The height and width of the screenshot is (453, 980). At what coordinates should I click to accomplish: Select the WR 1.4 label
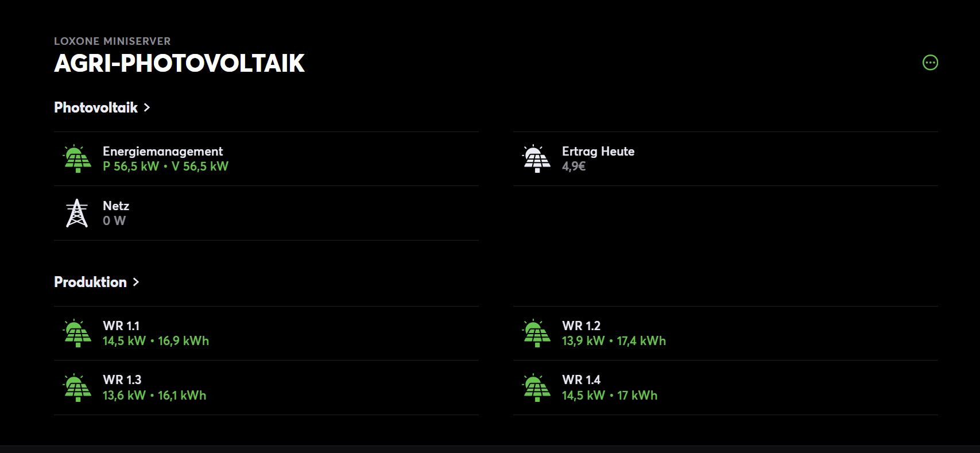coord(581,380)
